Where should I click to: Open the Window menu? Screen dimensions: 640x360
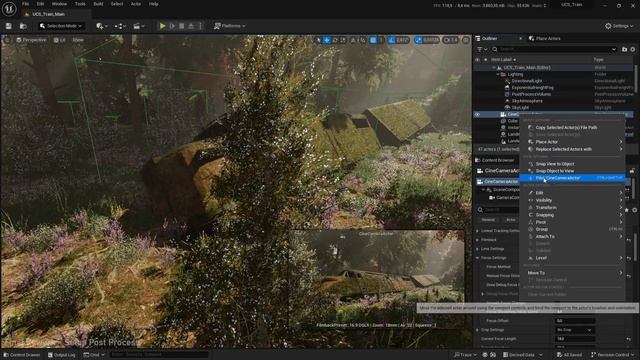coord(59,4)
